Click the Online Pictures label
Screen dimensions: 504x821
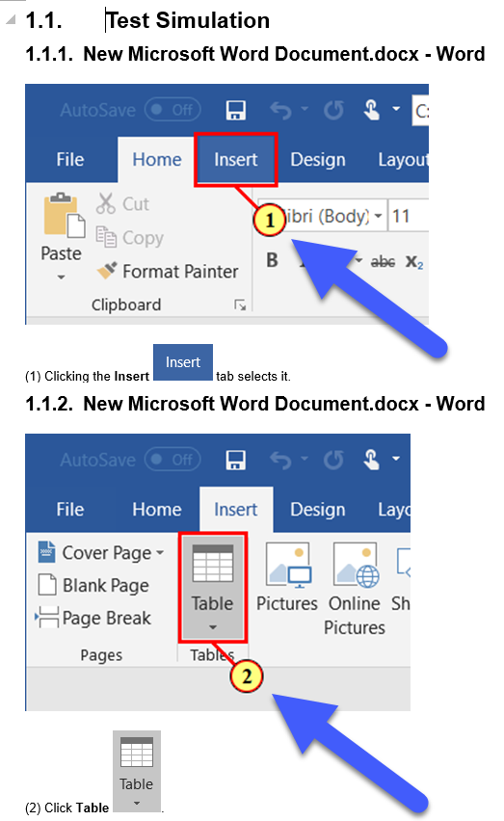click(x=355, y=615)
